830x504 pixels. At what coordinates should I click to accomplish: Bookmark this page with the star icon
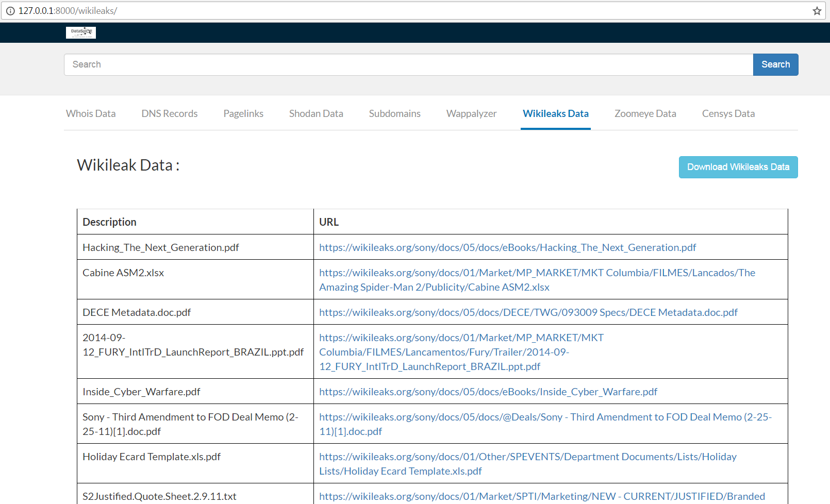coord(817,11)
